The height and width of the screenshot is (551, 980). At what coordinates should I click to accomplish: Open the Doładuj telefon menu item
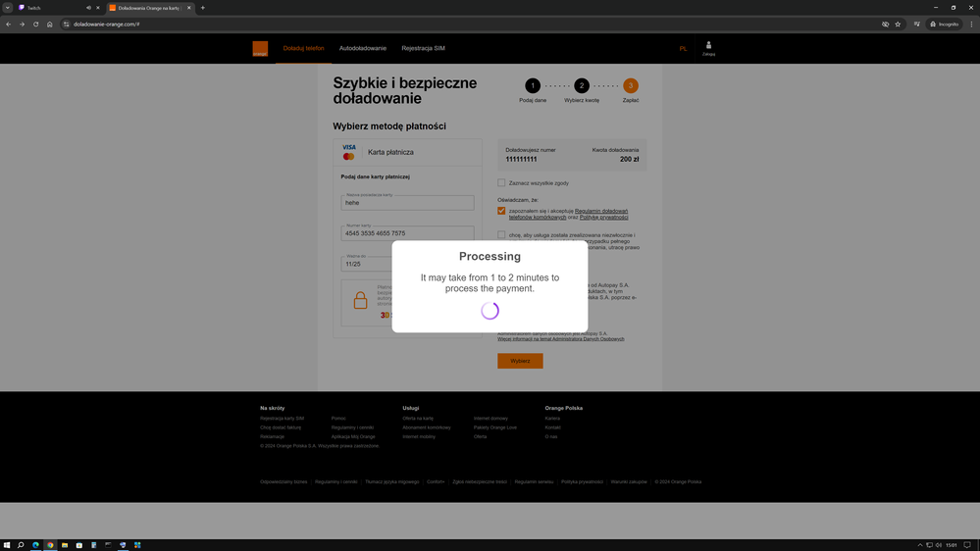coord(303,48)
